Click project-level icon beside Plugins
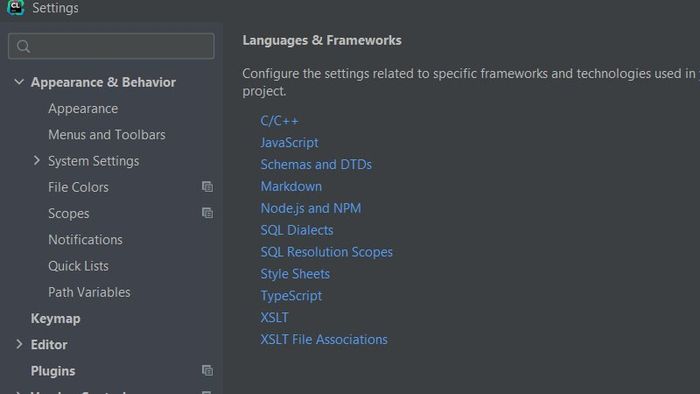 click(207, 370)
